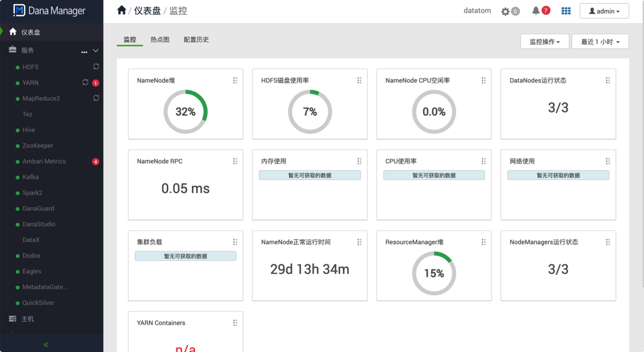Click 仪表盘 in the breadcrumb
The width and height of the screenshot is (644, 352).
click(x=147, y=11)
